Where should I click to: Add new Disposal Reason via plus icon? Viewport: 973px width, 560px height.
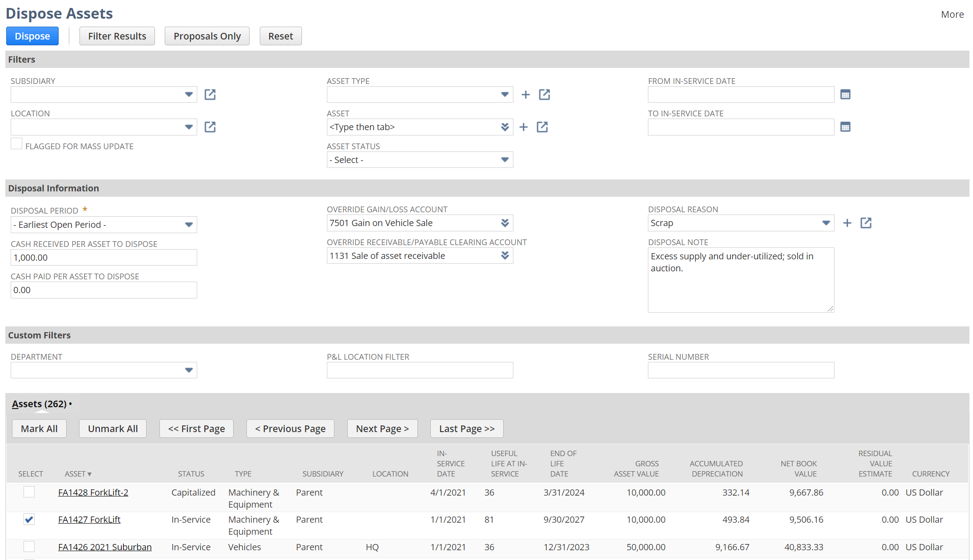click(847, 223)
